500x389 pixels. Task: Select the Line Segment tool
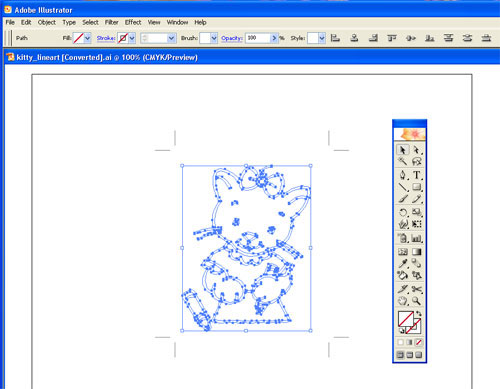click(x=403, y=187)
